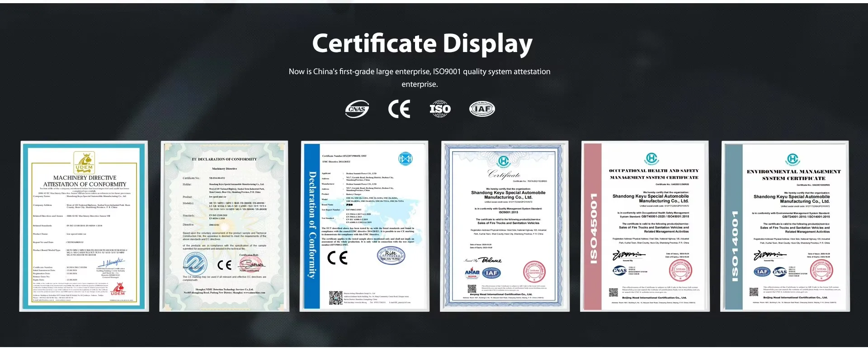Click the Rite Approved stamp
Screen dimensions: 868x348
point(391,256)
